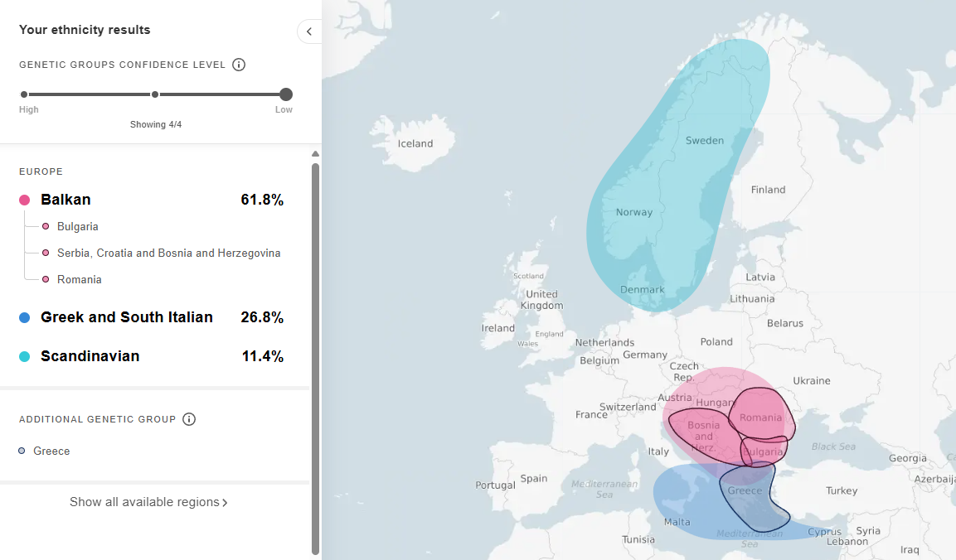Click the results list scrollbar thumb
The image size is (956, 560).
point(315,359)
